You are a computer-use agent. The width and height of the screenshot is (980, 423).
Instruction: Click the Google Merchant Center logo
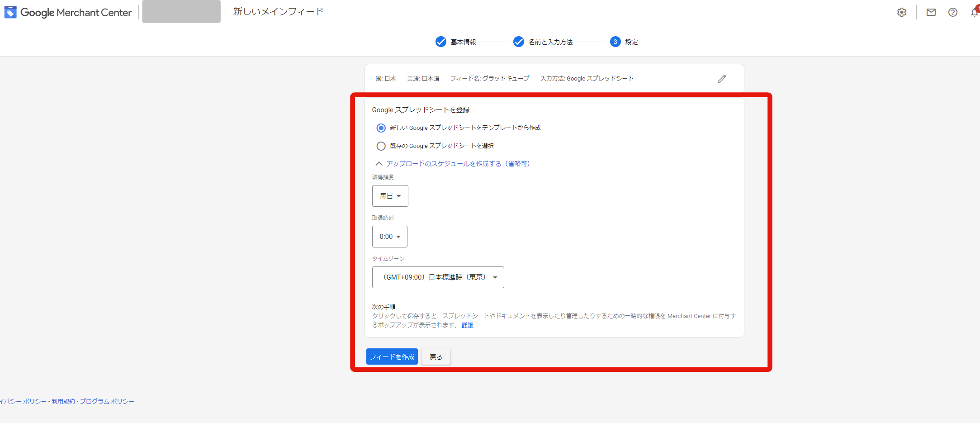coord(68,12)
